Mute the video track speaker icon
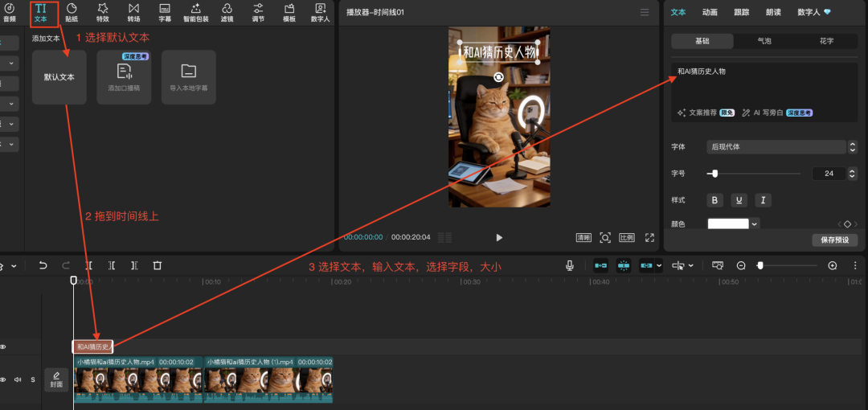868x410 pixels. point(18,379)
